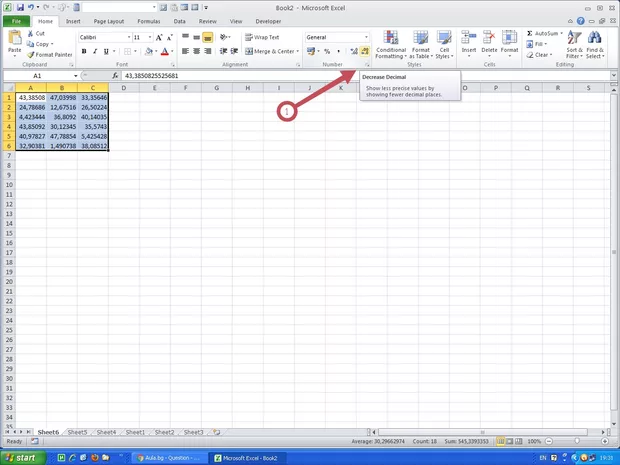The height and width of the screenshot is (465, 620).
Task: Click the Decrease Decimal icon
Action: click(365, 51)
